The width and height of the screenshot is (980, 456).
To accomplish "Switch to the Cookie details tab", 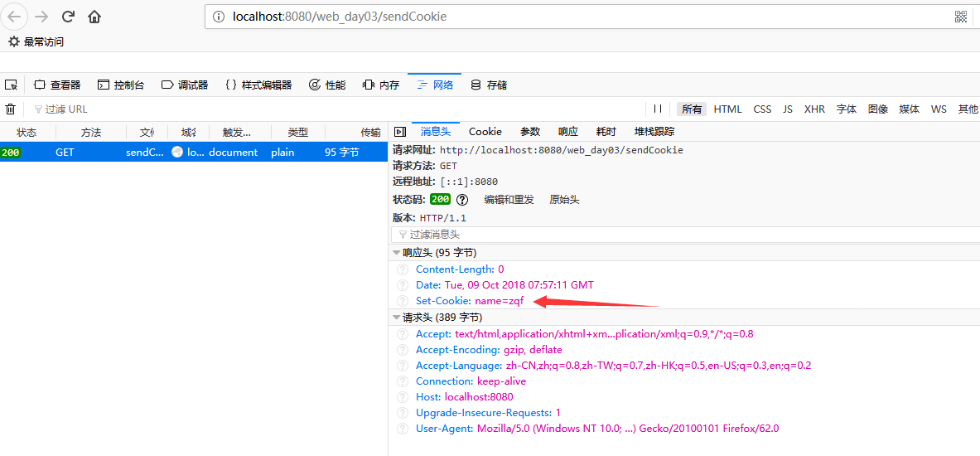I will (485, 131).
